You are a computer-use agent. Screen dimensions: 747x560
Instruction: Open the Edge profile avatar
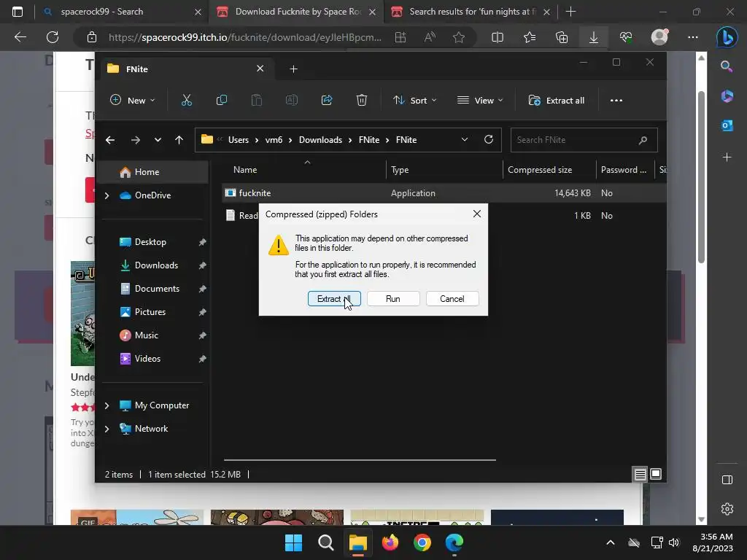pos(659,37)
